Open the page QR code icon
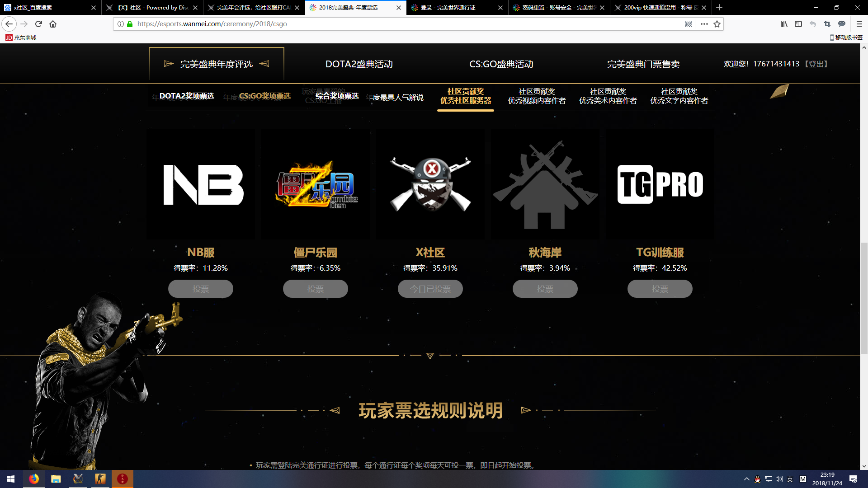The image size is (868, 488). click(x=689, y=24)
